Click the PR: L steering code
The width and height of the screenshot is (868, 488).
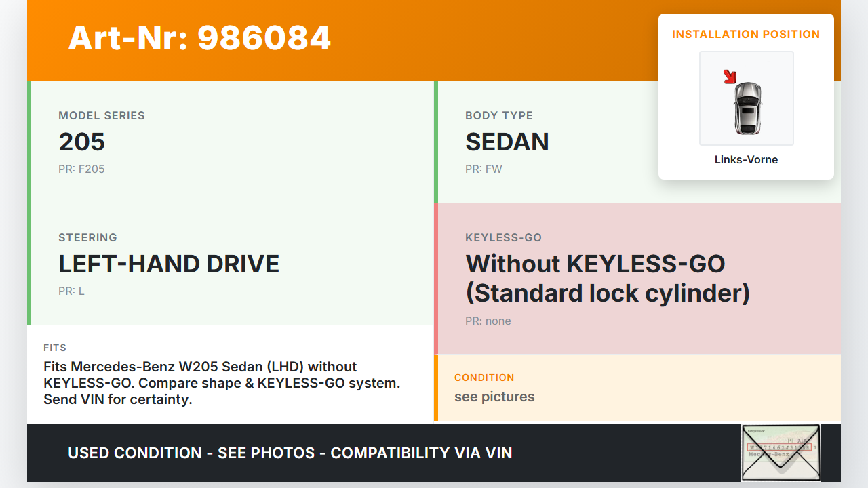tap(71, 291)
